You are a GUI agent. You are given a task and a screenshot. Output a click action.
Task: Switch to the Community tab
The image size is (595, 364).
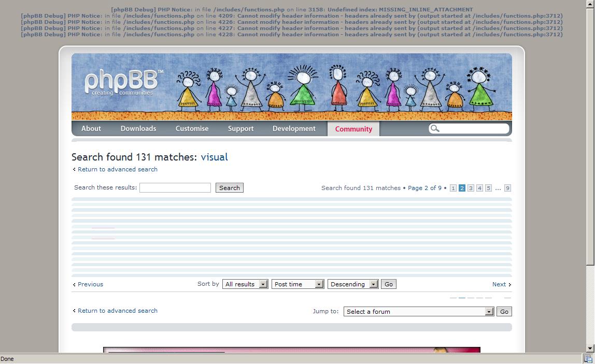point(353,129)
